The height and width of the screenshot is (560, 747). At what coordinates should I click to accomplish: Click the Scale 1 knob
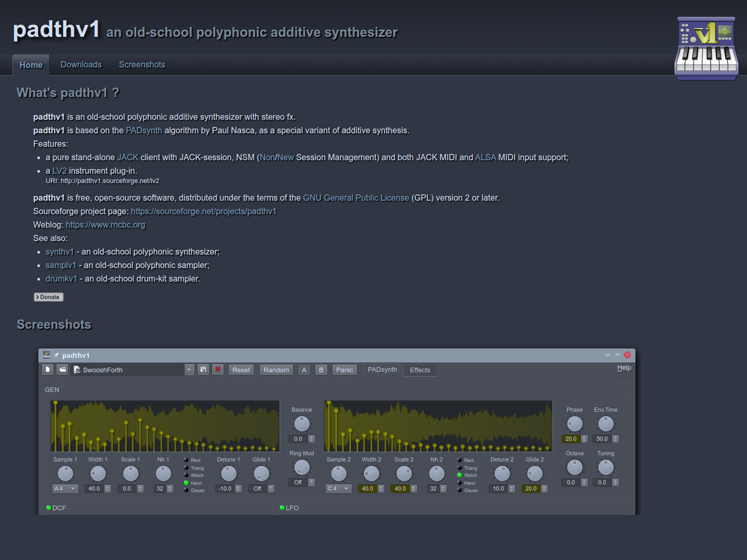[131, 473]
